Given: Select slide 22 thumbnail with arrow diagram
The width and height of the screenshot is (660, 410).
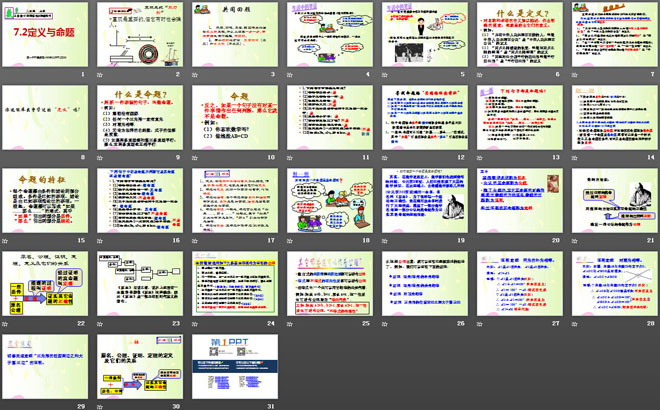Looking at the screenshot, I should (x=45, y=284).
